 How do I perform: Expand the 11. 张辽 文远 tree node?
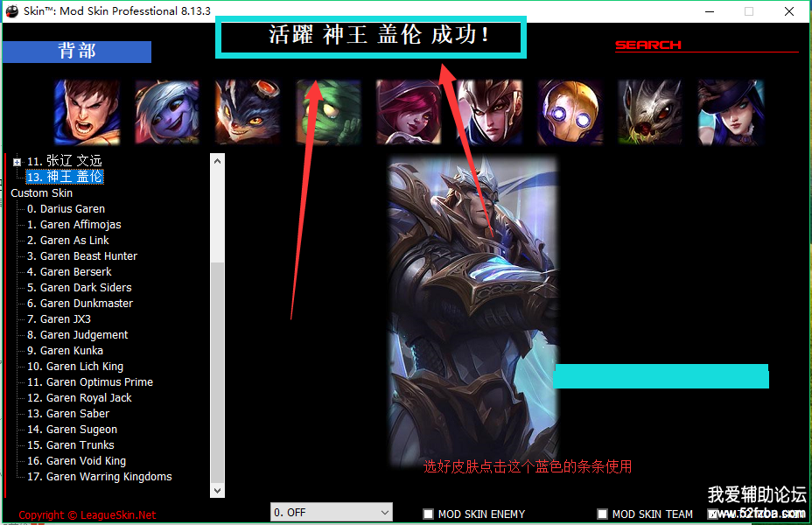tap(17, 162)
